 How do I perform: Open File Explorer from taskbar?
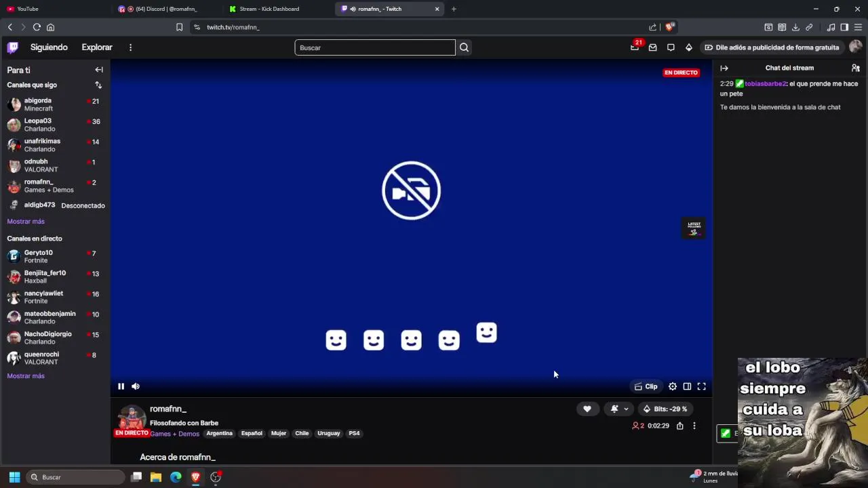click(156, 477)
